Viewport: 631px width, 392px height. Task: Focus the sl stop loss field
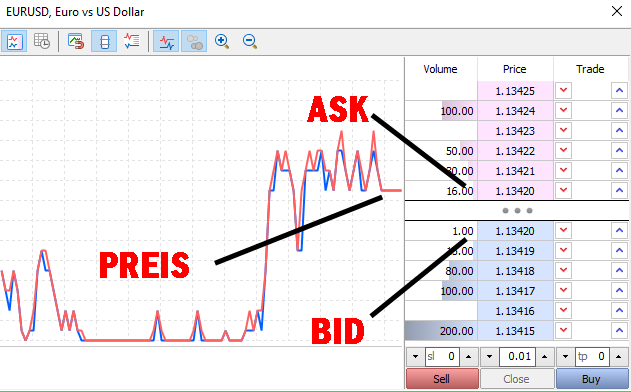click(442, 357)
